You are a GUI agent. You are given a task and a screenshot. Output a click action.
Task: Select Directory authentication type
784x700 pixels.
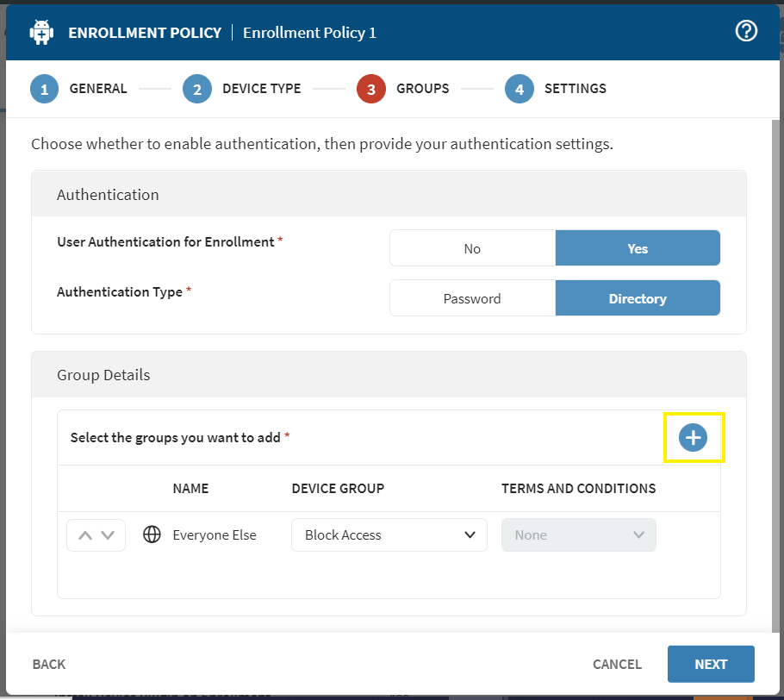click(x=638, y=298)
